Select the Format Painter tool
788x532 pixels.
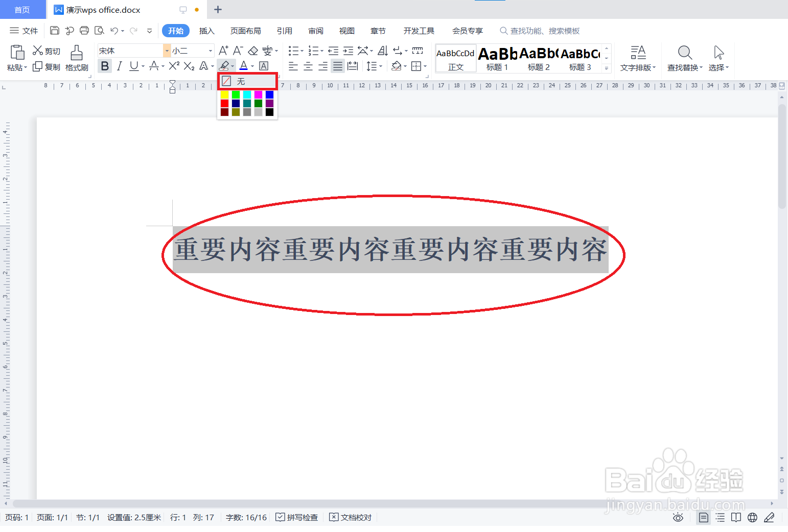click(76, 58)
